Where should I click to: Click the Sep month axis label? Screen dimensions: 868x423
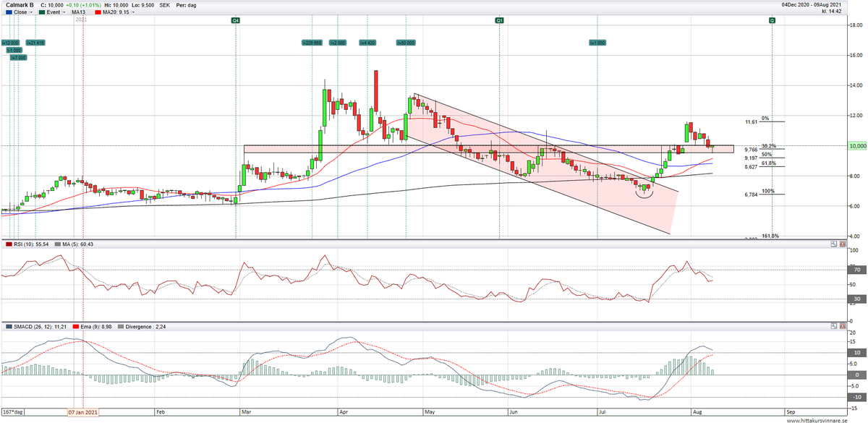pos(791,411)
